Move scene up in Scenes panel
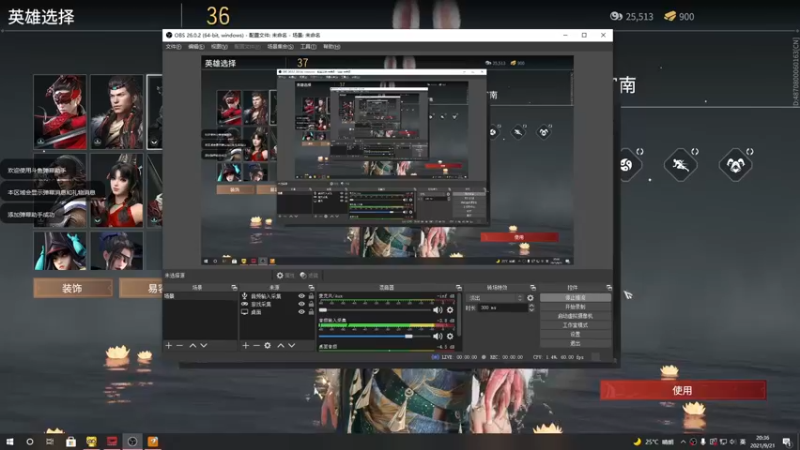Viewport: 800px width, 450px height. tap(193, 345)
